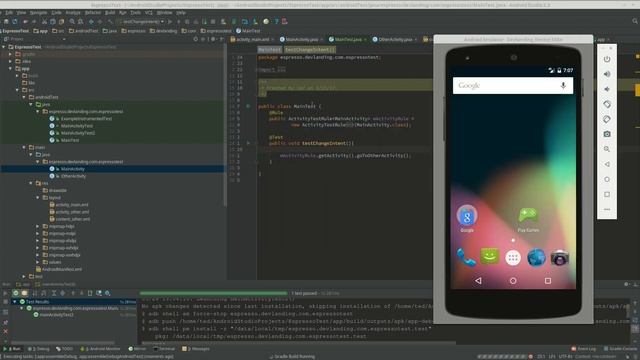Tap the on-screen Back navigation button
The width and height of the screenshot is (640, 360).
click(478, 280)
